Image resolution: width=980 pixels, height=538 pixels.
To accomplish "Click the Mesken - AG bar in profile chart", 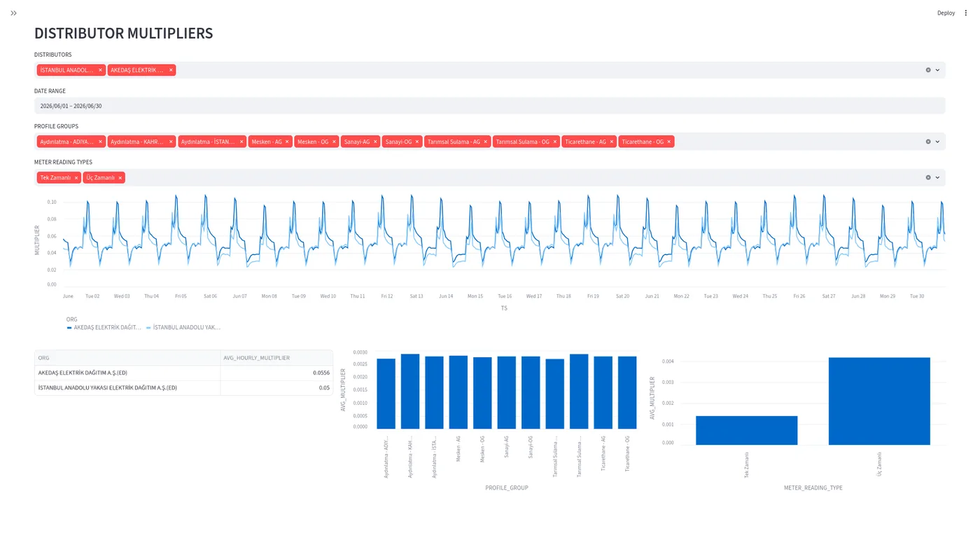I will [458, 392].
